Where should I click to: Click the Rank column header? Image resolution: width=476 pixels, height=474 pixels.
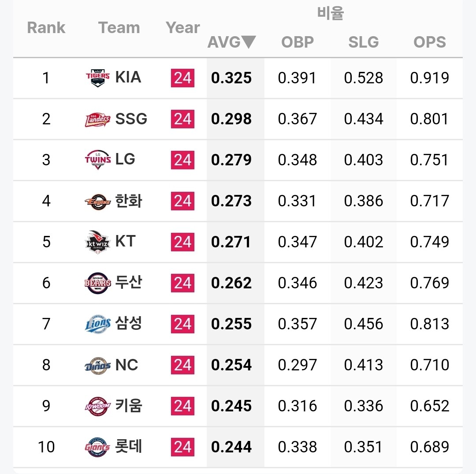click(46, 28)
